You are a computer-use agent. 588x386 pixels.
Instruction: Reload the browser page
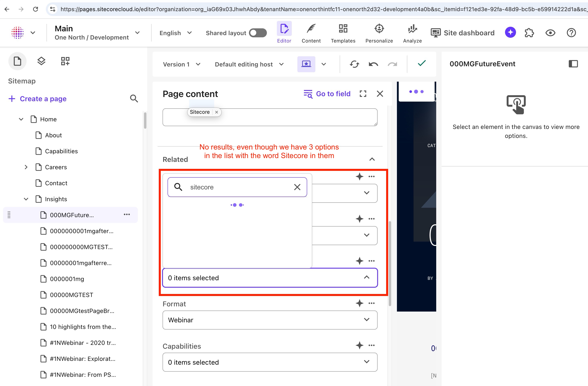36,9
